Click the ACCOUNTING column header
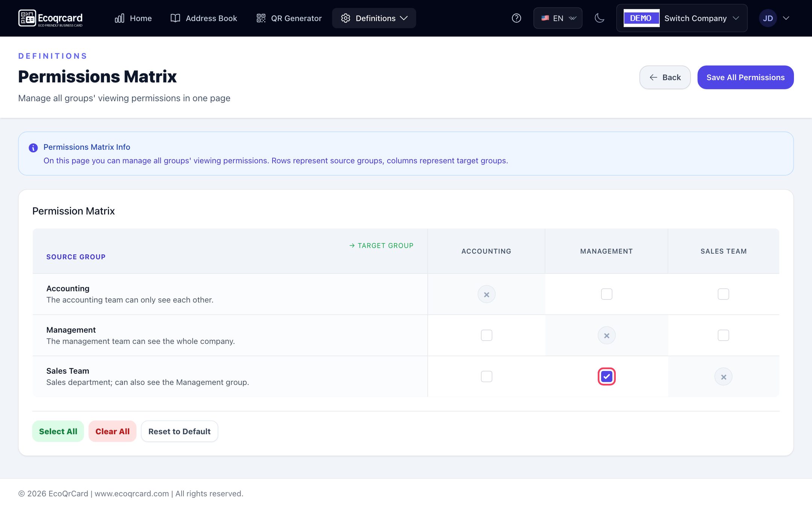Screen dimensions: 812x508 (486, 251)
